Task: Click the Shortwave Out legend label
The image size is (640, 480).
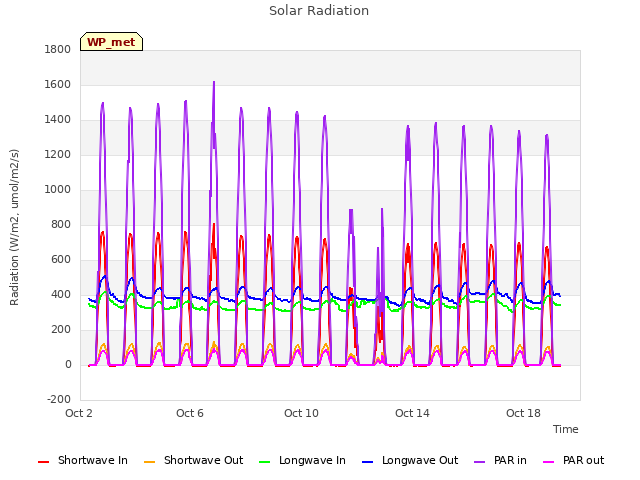Action: pos(203,460)
